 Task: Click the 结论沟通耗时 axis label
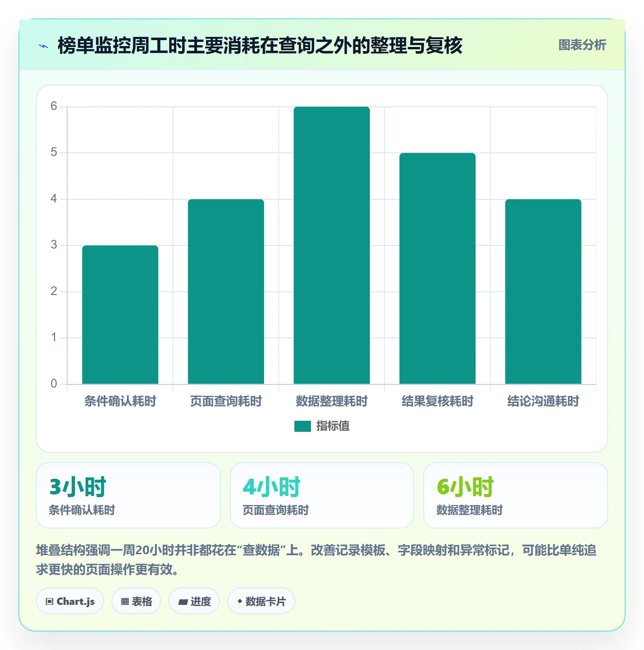[543, 401]
